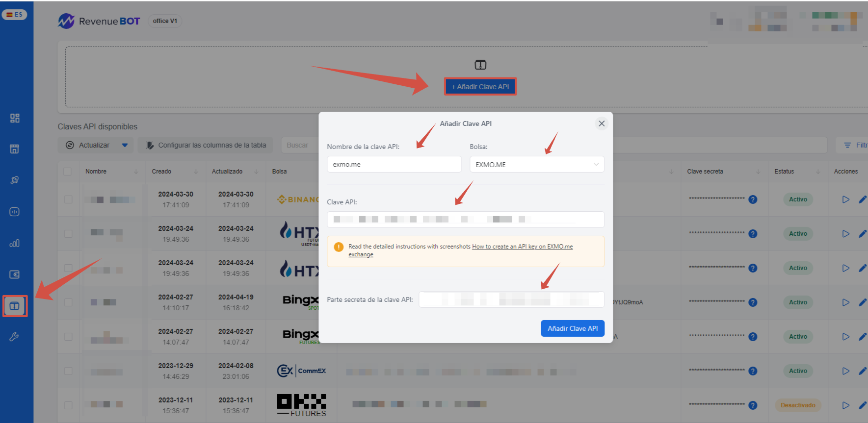Sort by the Nombre column arrow
The width and height of the screenshot is (868, 423).
pos(136,172)
